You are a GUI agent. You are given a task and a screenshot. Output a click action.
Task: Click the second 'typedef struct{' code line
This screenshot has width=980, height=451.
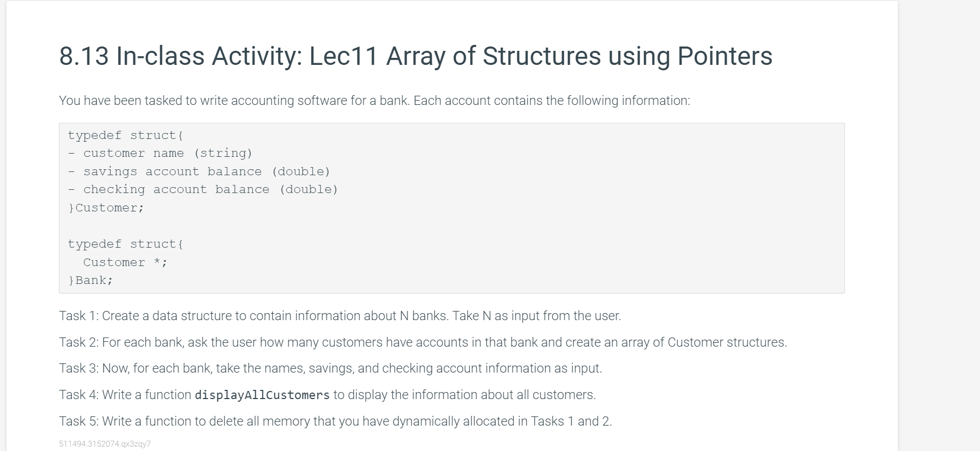point(125,244)
